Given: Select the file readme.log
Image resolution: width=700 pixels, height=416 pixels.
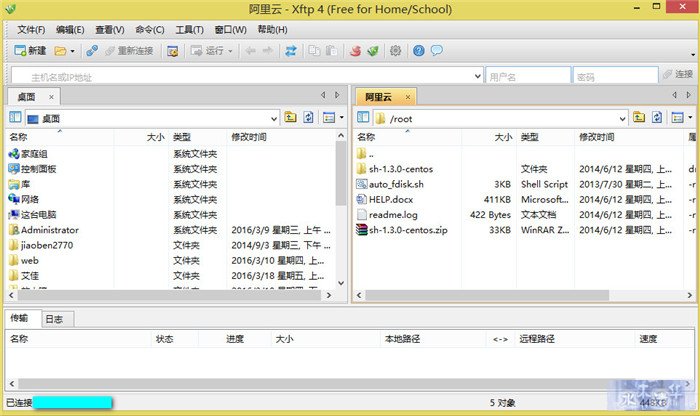Looking at the screenshot, I should 393,215.
